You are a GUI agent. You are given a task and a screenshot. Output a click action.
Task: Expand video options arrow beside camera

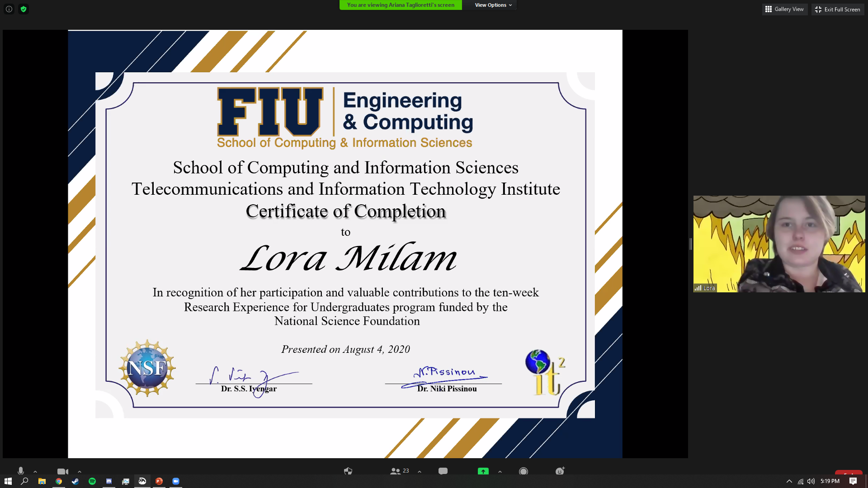80,471
